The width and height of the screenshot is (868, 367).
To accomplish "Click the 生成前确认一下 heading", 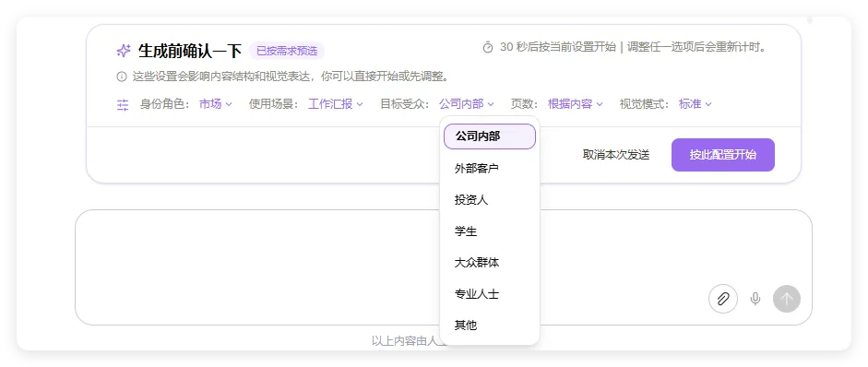I will [190, 51].
